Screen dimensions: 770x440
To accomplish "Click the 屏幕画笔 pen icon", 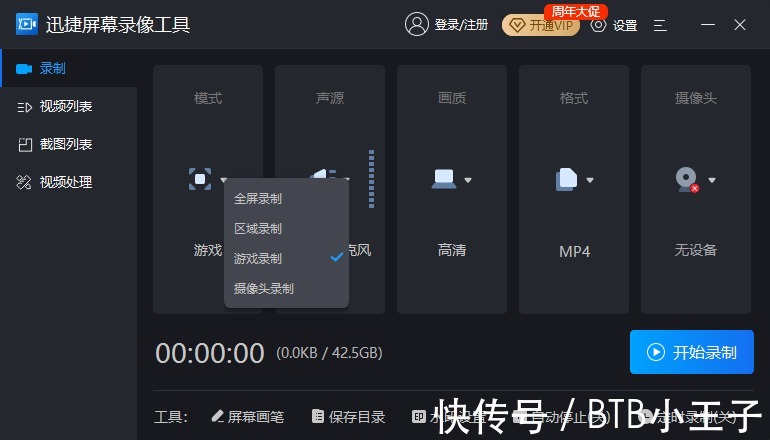I will click(x=218, y=416).
